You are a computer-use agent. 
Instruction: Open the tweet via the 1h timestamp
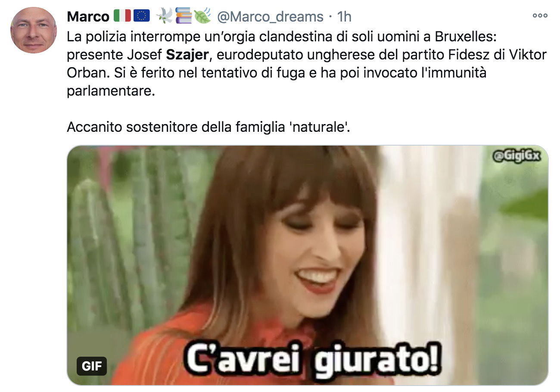[344, 17]
